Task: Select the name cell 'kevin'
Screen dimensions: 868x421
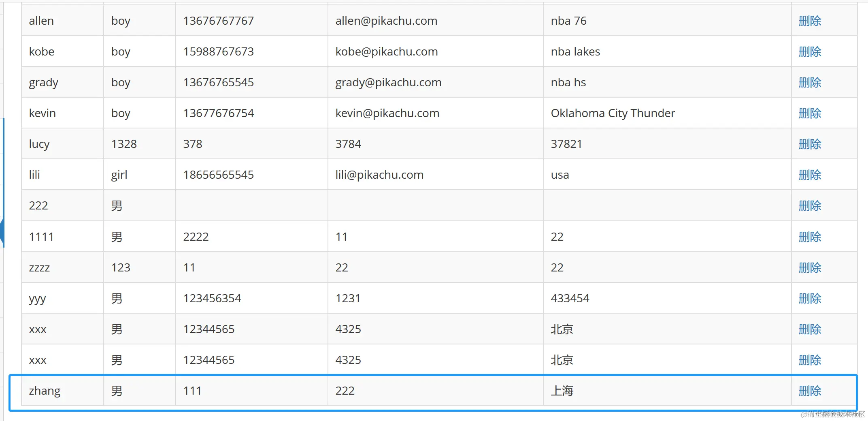Action: (x=42, y=113)
